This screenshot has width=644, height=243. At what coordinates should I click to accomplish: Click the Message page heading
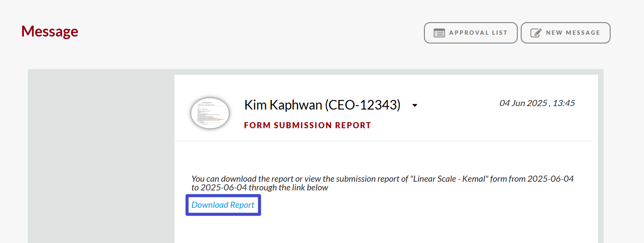[50, 31]
